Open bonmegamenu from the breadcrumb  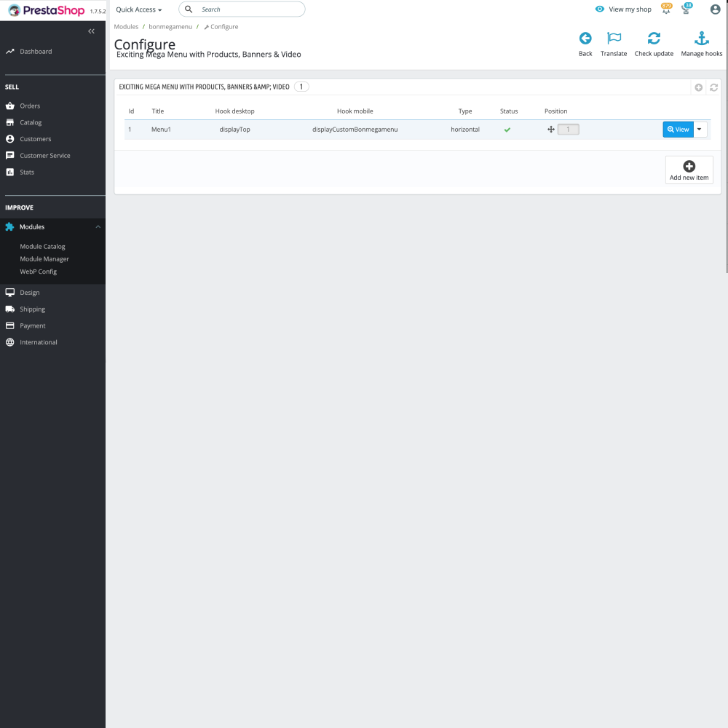point(170,26)
